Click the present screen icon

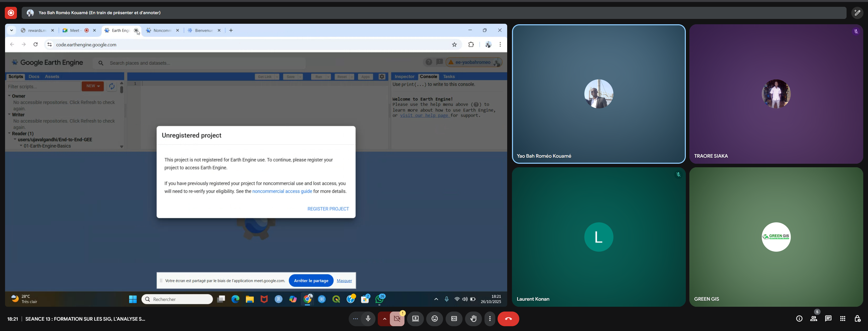415,319
